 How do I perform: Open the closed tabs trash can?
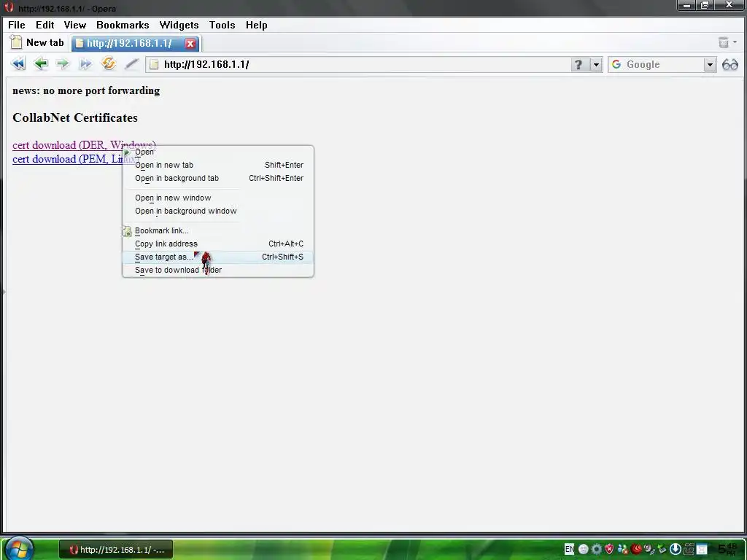click(x=724, y=42)
